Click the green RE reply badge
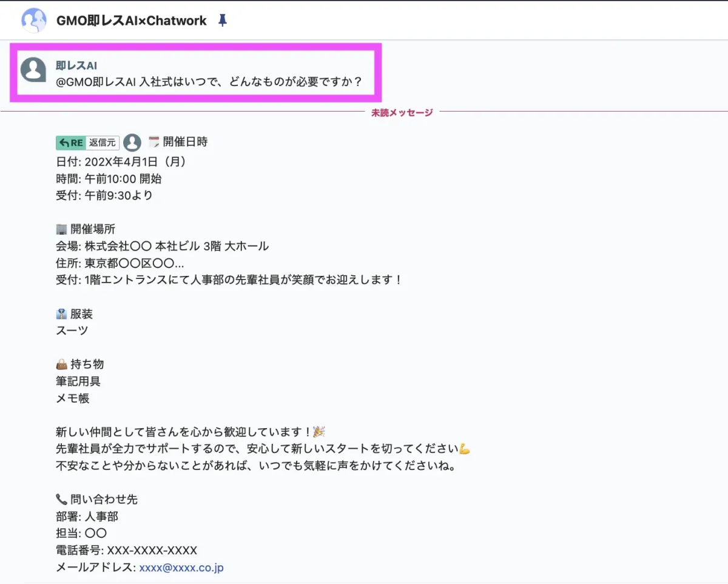The width and height of the screenshot is (728, 584). click(70, 143)
